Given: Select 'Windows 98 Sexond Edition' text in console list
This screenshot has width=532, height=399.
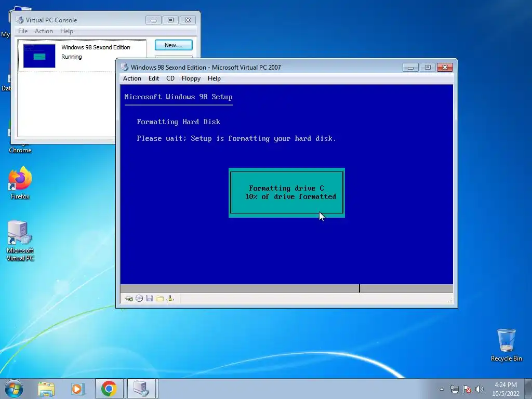Looking at the screenshot, I should 96,47.
